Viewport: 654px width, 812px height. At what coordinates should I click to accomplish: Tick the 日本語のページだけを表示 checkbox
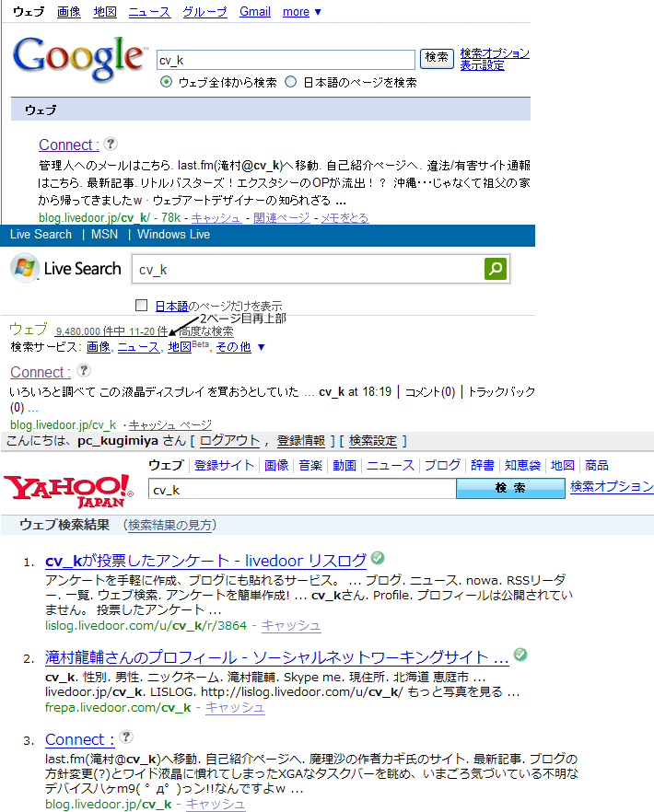[141, 305]
